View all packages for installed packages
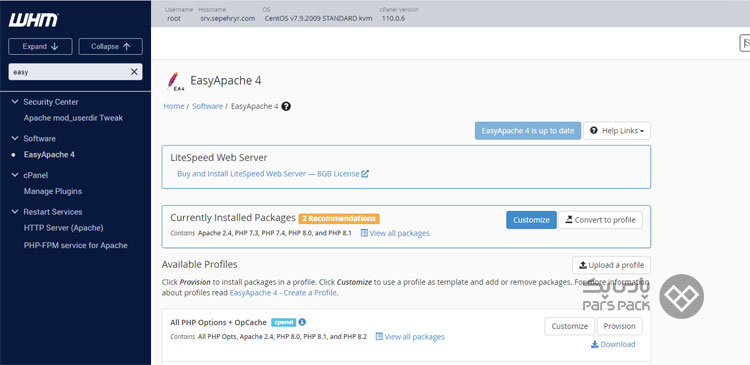 tap(395, 233)
